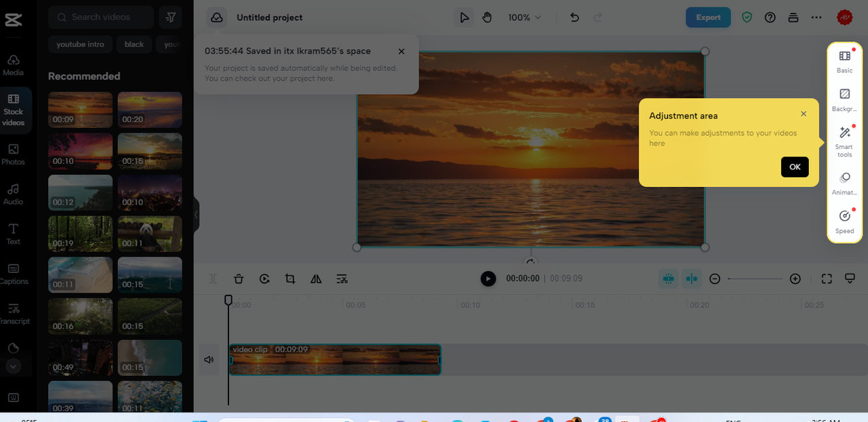Screen dimensions: 868x422
Task: Open the Background adjustment panel
Action: [x=845, y=100]
